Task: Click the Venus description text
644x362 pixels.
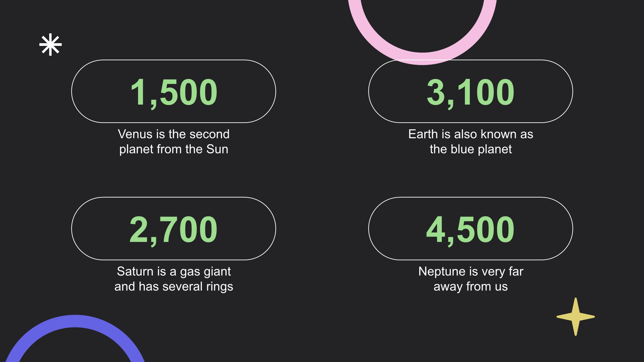Action: click(174, 142)
